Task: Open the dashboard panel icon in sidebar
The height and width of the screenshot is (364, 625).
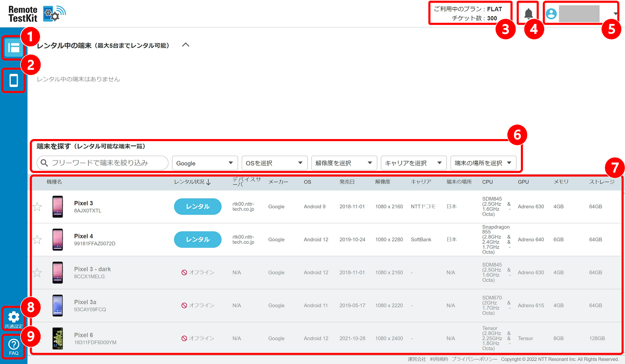Action: 14,48
